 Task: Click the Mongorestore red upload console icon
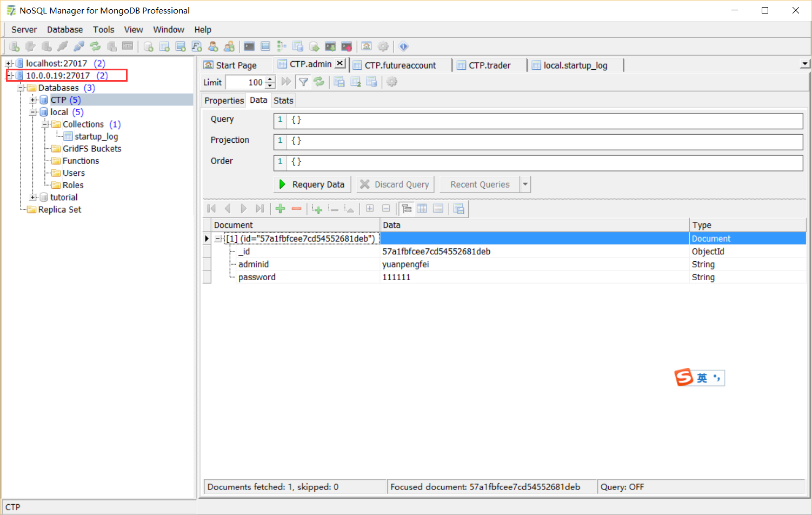347,47
